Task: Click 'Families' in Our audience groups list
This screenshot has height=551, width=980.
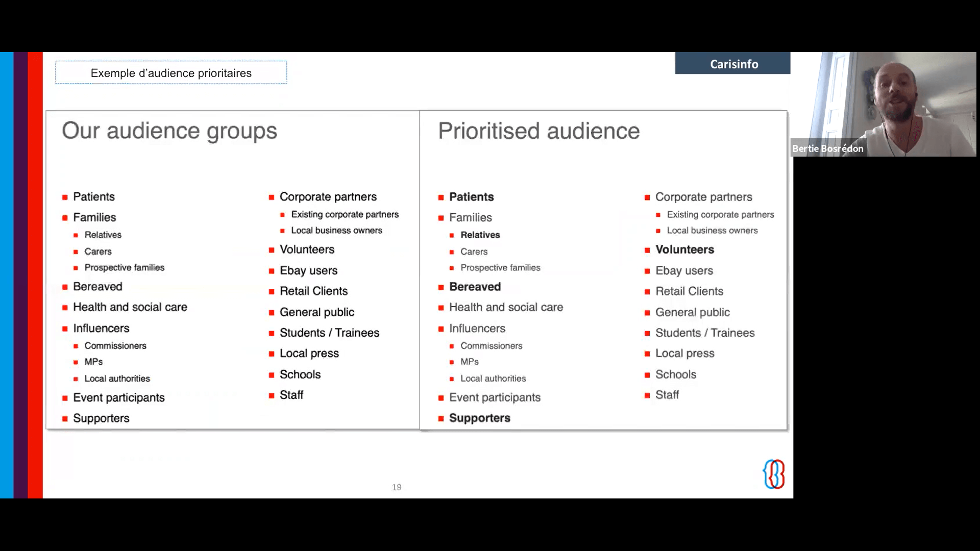Action: (94, 217)
